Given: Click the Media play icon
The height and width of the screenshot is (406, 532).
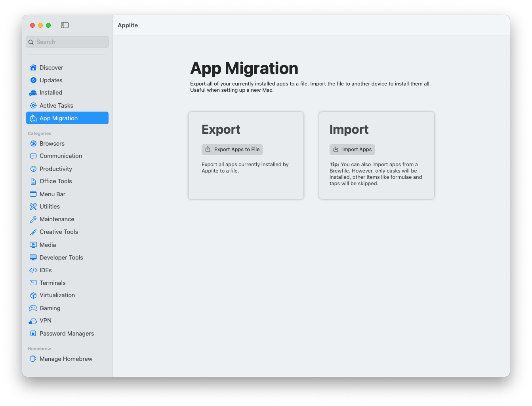Looking at the screenshot, I should pos(33,245).
